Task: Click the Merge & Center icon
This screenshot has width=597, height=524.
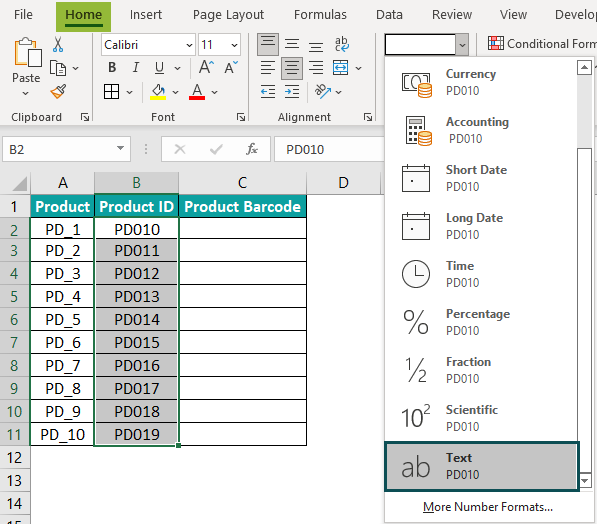Action: [x=340, y=68]
